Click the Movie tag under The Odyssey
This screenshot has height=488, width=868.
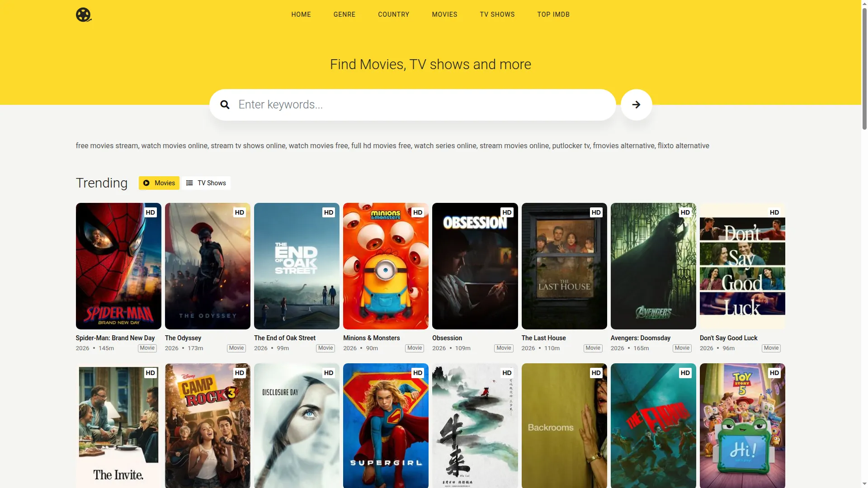pos(236,348)
